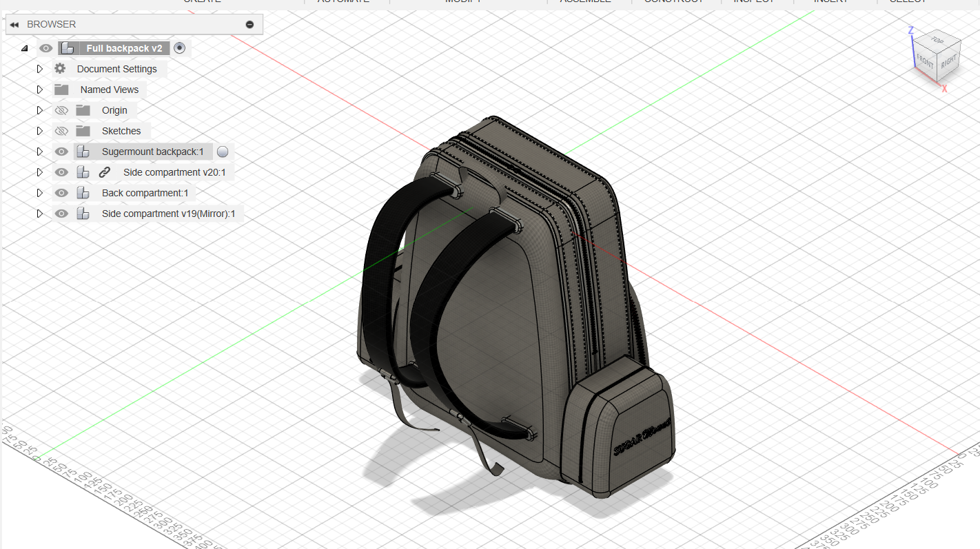Show the hidden Sketches folder
Screen dimensions: 980x549
[x=61, y=131]
